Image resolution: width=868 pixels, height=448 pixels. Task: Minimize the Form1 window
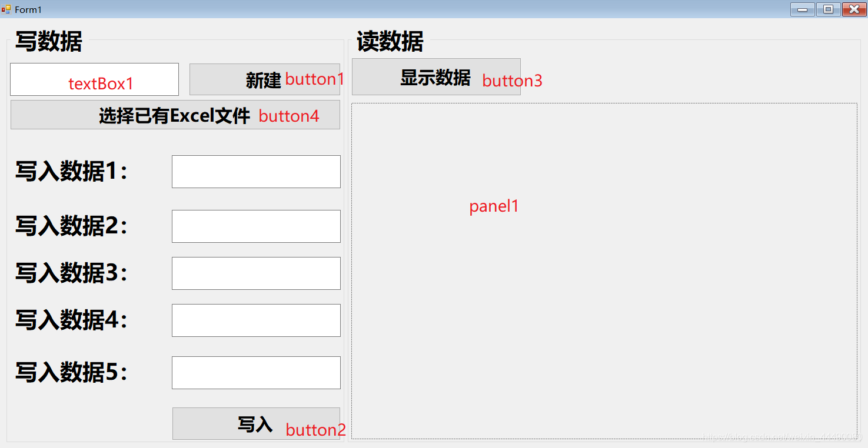802,9
